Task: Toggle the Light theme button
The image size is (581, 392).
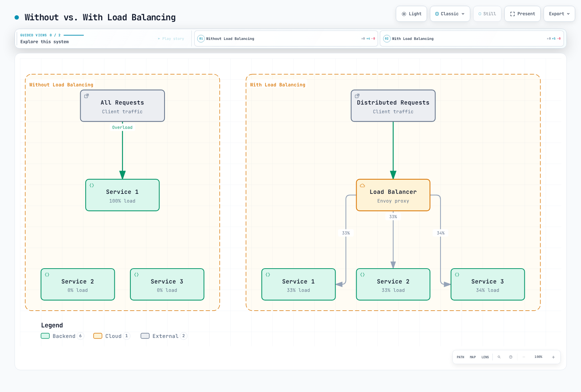Action: 411,14
